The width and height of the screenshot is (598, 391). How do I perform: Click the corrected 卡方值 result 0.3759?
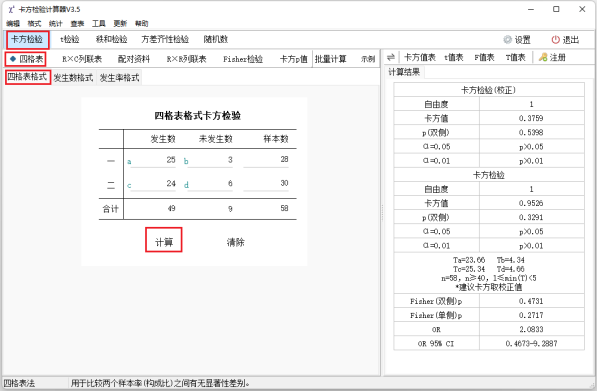coord(531,118)
